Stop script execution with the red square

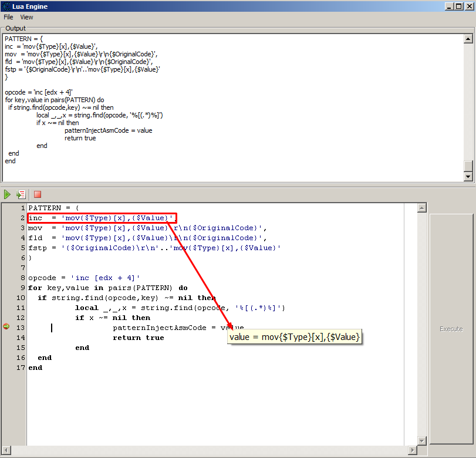click(38, 194)
